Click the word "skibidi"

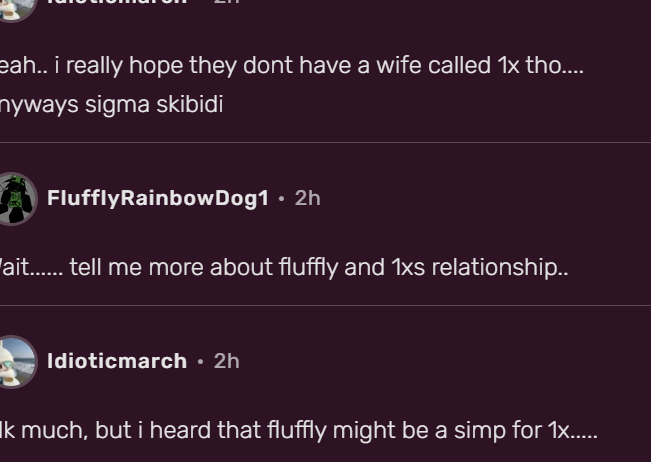click(189, 104)
